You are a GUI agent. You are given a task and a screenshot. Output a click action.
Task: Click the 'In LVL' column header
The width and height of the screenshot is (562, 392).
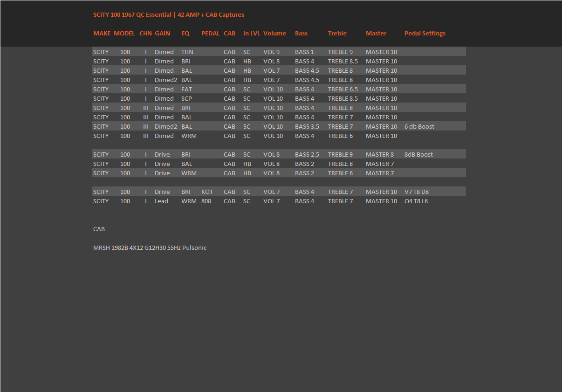(x=252, y=33)
